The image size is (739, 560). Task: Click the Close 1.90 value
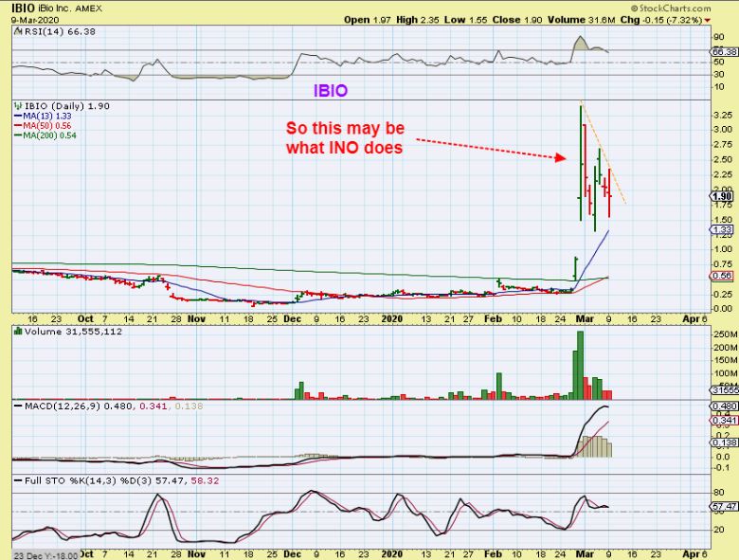517,20
